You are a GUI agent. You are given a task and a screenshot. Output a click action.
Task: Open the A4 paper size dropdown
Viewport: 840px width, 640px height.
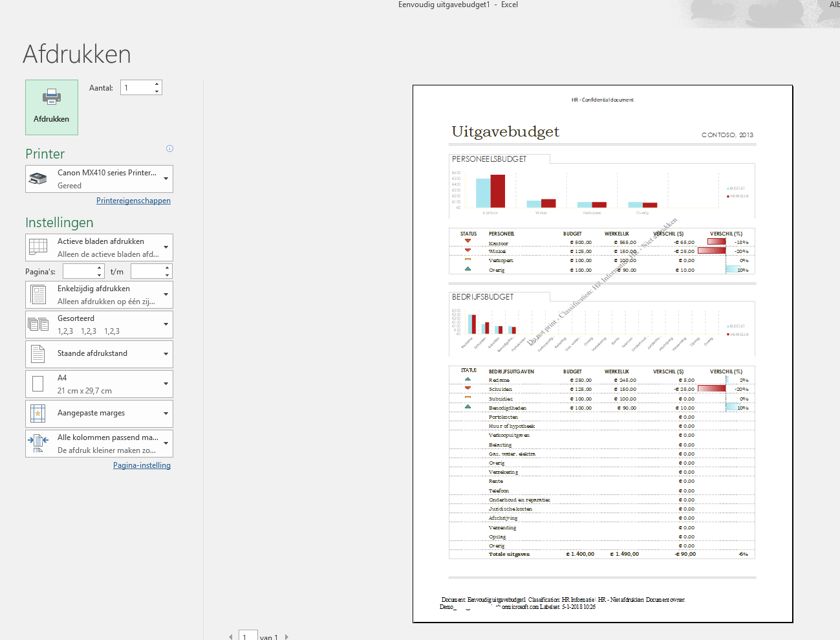[x=100, y=384]
